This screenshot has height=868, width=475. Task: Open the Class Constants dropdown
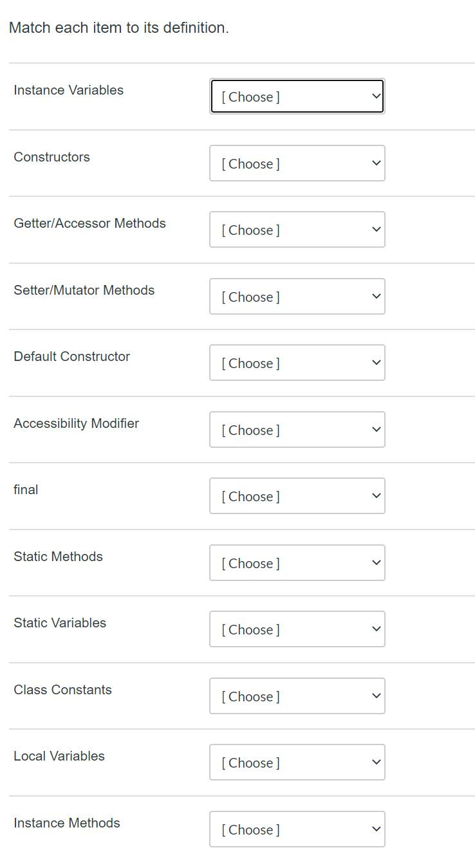point(297,696)
